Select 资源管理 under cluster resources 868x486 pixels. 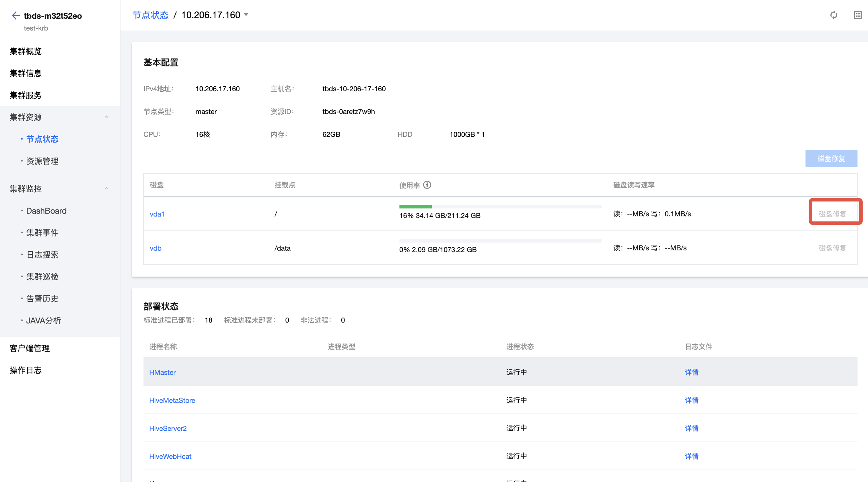[x=42, y=161]
